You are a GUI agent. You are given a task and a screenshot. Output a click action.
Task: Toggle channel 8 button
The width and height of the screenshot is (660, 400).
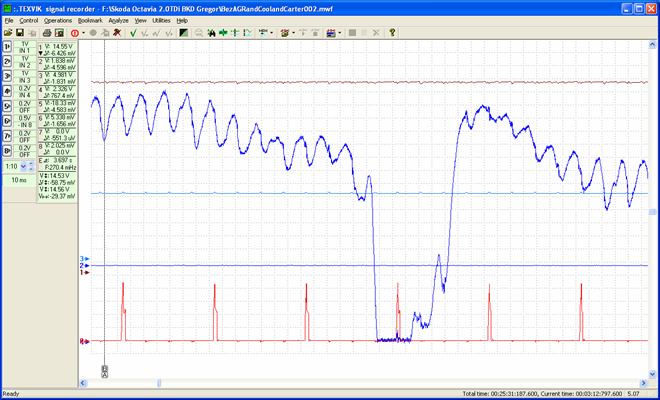click(x=7, y=151)
